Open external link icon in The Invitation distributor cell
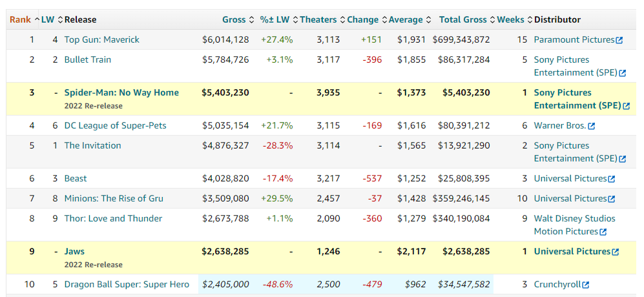The image size is (644, 297). pos(623,159)
